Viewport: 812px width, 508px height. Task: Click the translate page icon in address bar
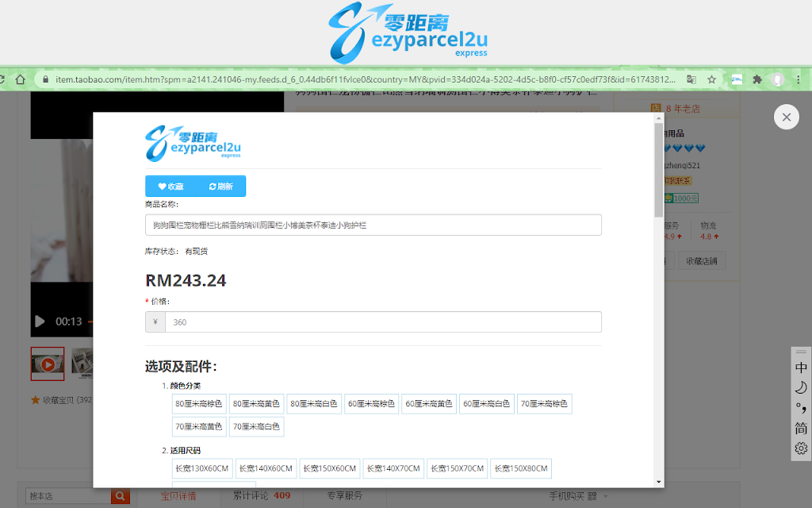coord(691,79)
